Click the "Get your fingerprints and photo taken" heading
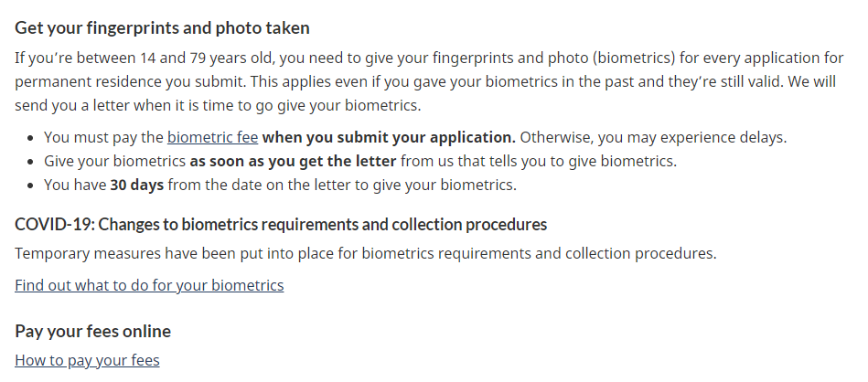The width and height of the screenshot is (868, 382). click(162, 28)
